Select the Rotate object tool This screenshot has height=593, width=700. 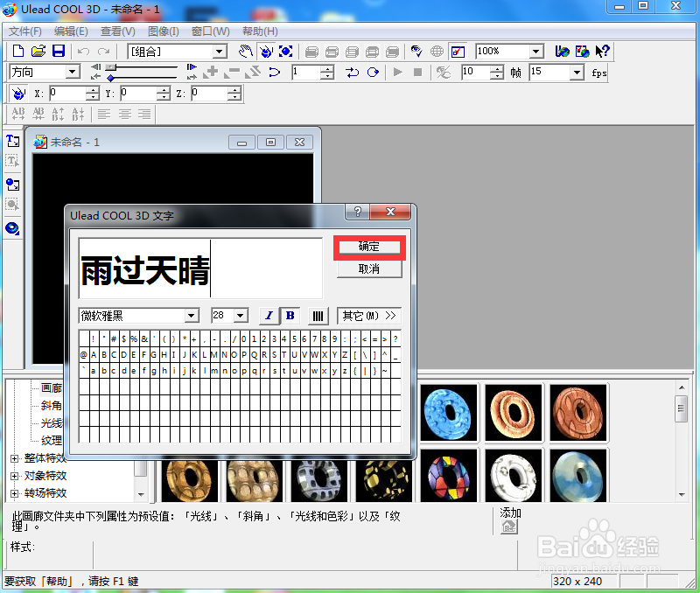(266, 52)
